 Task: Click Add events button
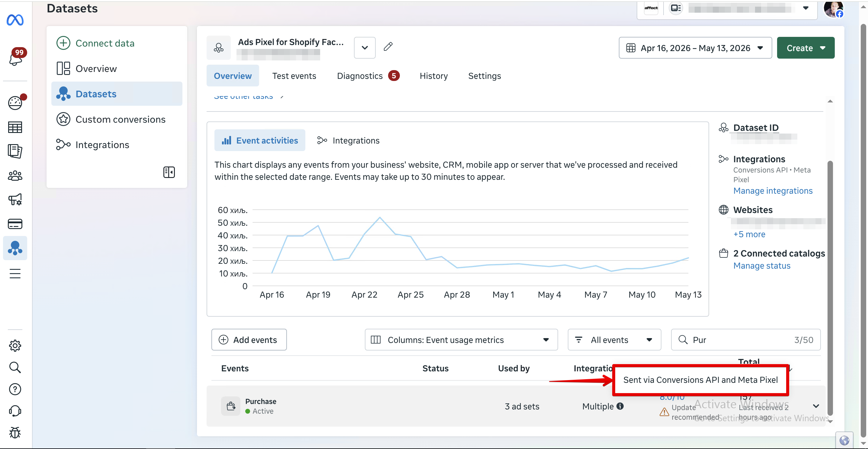249,340
